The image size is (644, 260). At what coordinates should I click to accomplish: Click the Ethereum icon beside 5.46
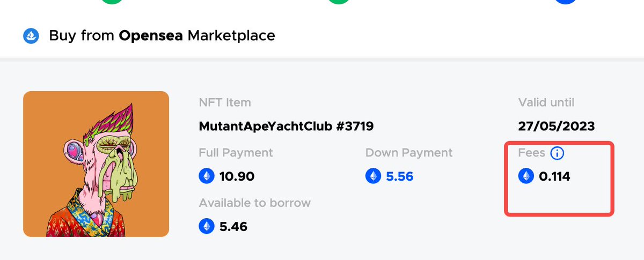pos(207,226)
